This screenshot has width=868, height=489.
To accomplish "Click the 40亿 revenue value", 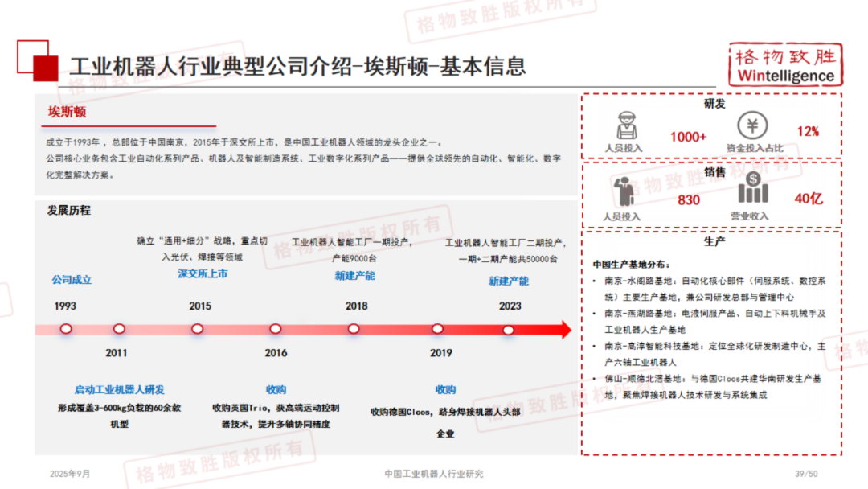I will pyautogui.click(x=809, y=199).
